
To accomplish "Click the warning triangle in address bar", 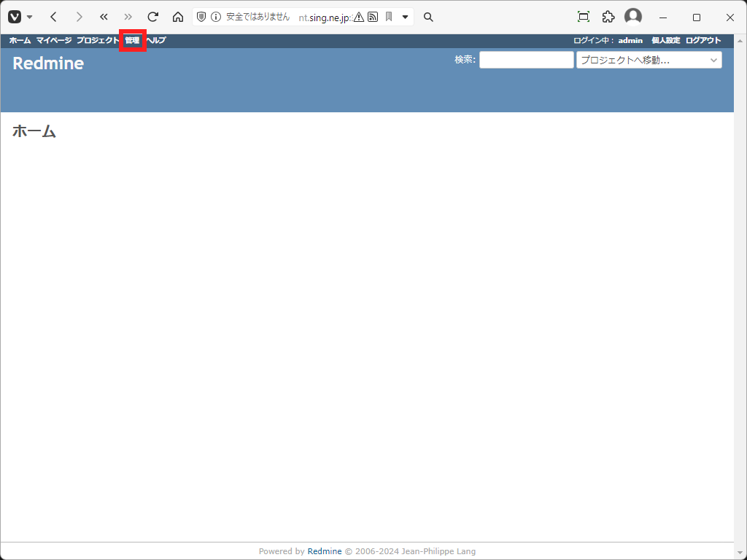I will point(359,17).
